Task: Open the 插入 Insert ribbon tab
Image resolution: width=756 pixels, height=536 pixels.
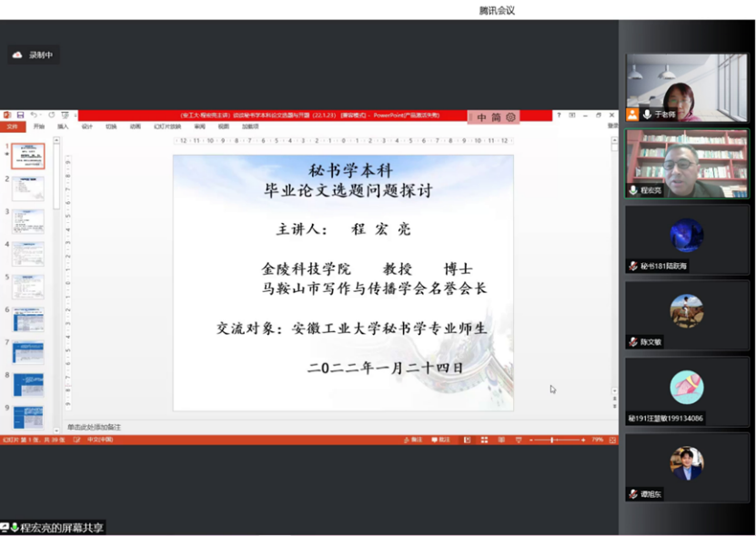Action: point(63,126)
